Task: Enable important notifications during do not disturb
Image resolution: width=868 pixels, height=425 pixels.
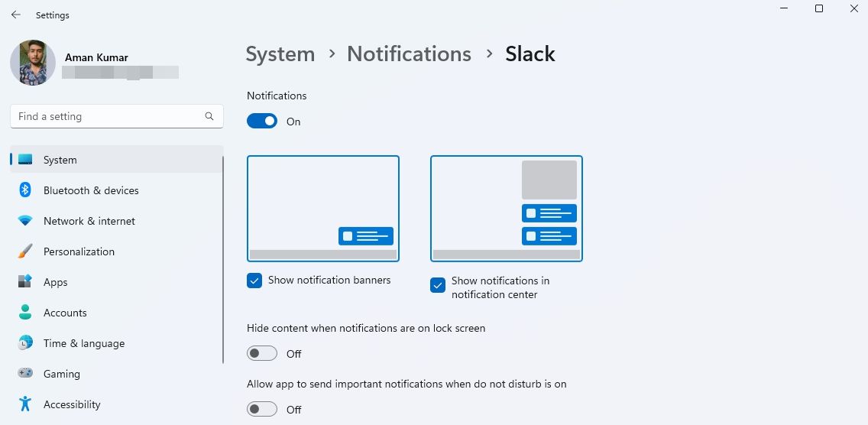Action: [x=262, y=409]
